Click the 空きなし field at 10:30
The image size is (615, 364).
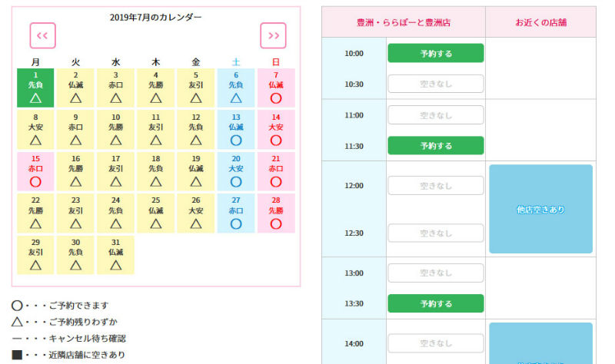click(x=435, y=84)
